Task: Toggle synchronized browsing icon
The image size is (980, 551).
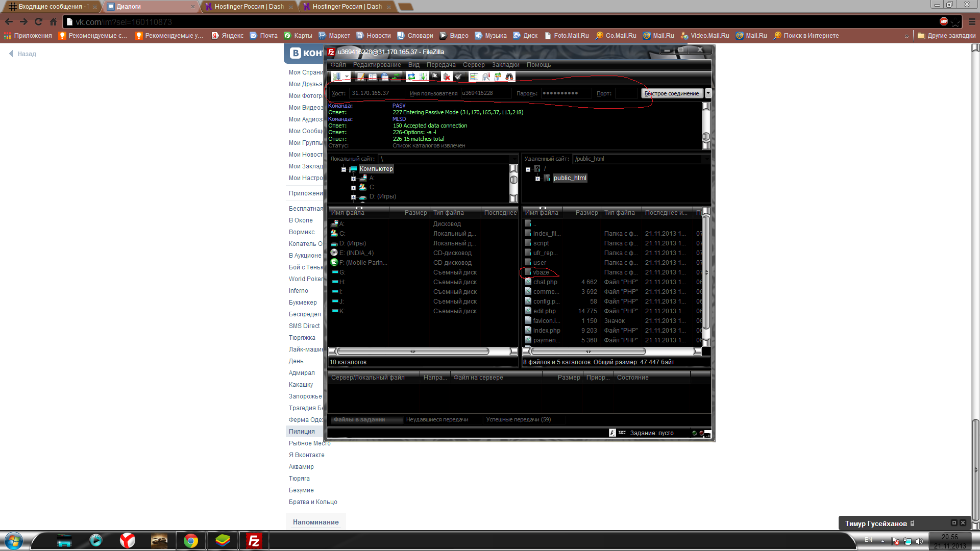Action: pyautogui.click(x=498, y=77)
